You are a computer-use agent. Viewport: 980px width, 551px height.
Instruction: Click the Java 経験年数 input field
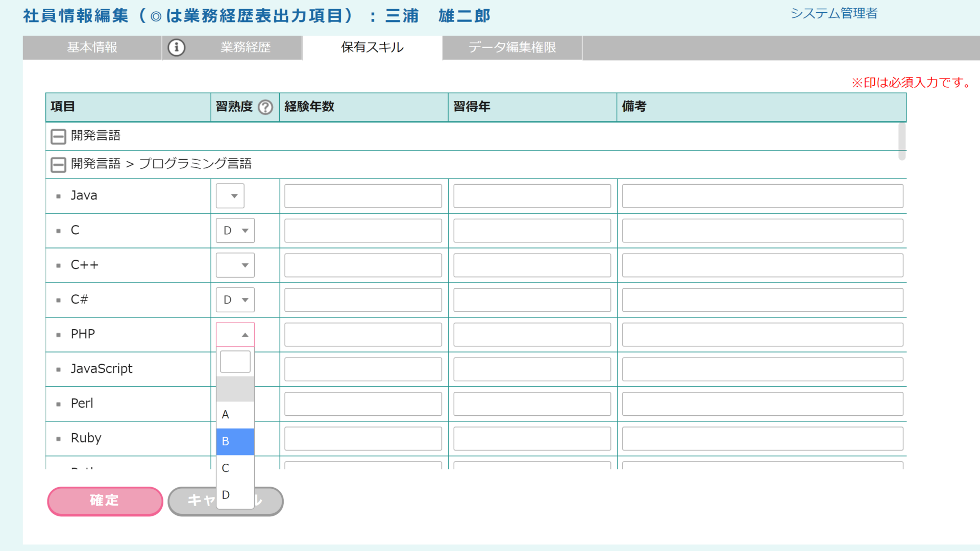363,196
